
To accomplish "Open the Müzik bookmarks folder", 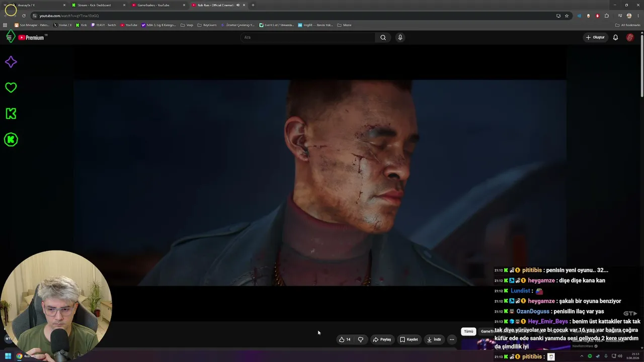I will click(345, 25).
